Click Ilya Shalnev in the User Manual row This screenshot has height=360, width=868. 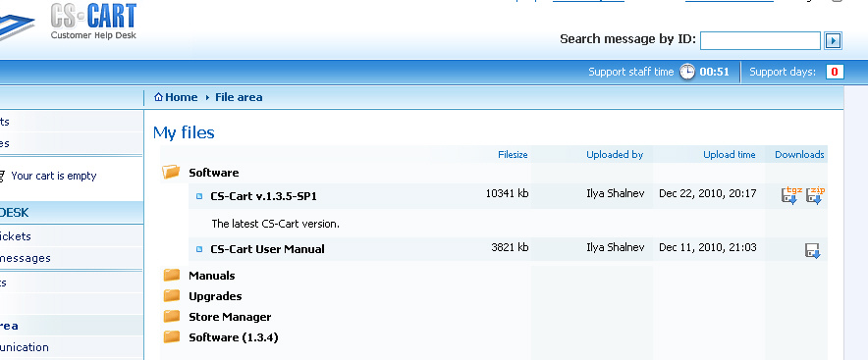(615, 247)
